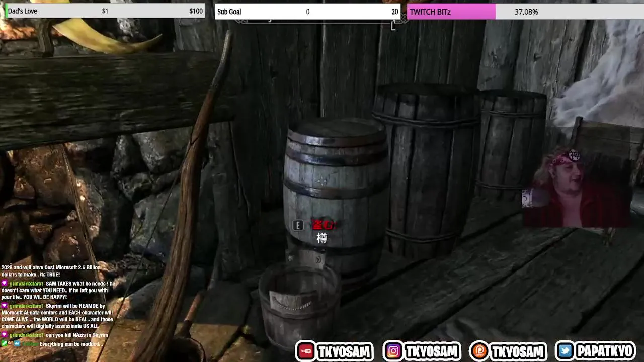Click the Sub Goal progress bar
The width and height of the screenshot is (644, 362).
308,12
